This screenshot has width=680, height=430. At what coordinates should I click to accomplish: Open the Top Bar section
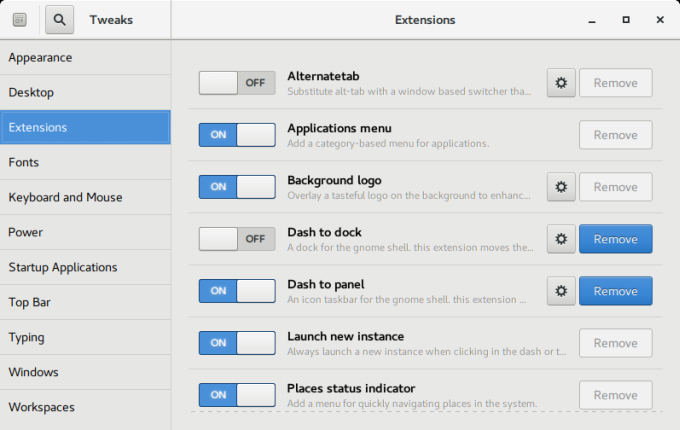coord(85,302)
